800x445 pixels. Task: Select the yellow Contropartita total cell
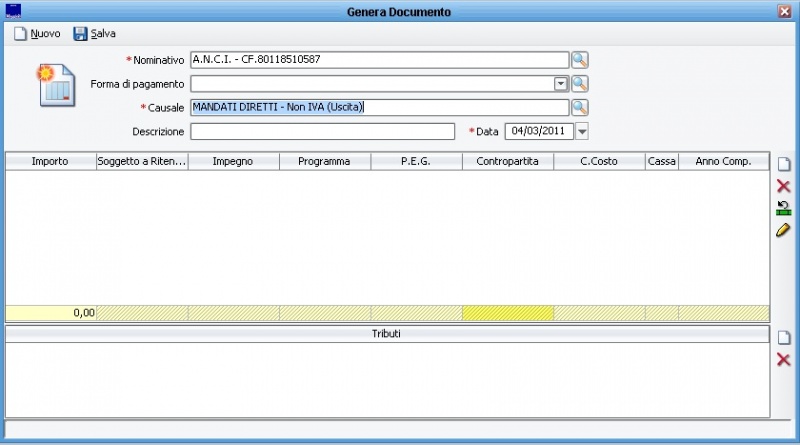coord(507,312)
